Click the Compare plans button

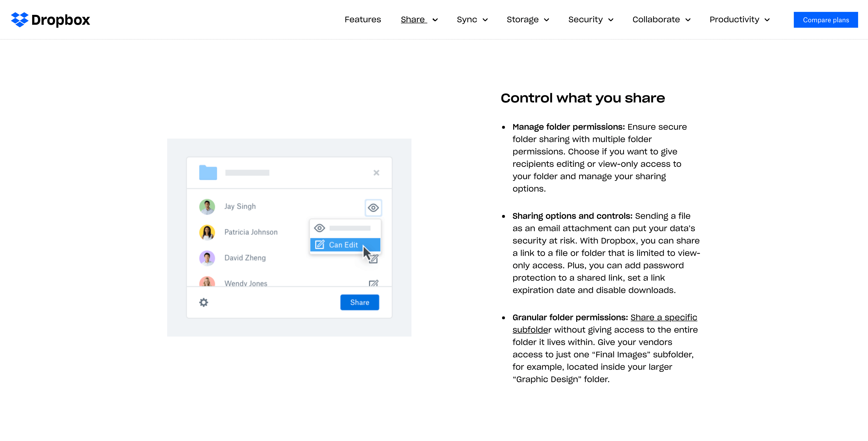pyautogui.click(x=825, y=20)
